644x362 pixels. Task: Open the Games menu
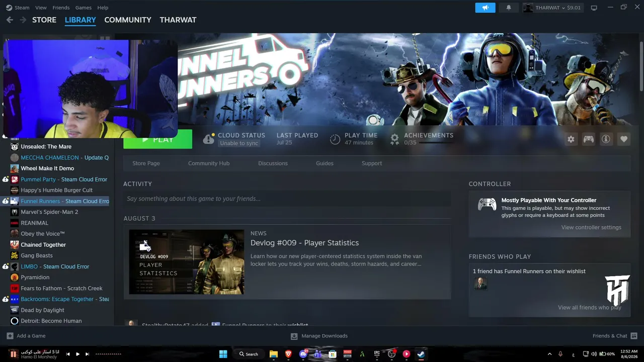[x=84, y=8]
